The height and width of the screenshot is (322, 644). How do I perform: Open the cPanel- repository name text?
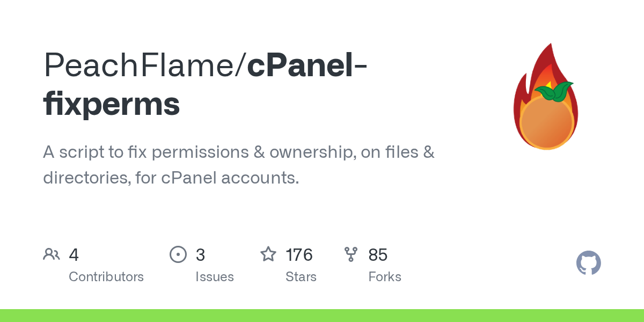coord(308,65)
